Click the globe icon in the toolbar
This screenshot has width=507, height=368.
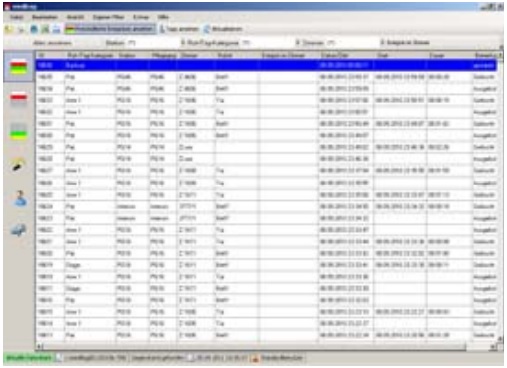coord(34,29)
